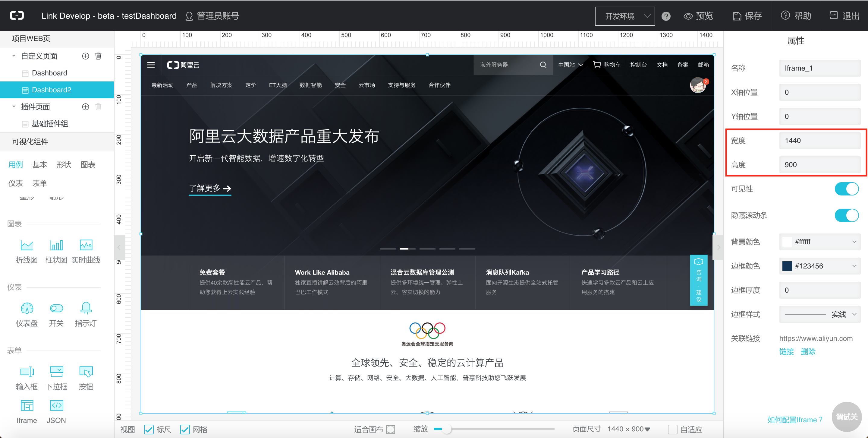
Task: Click the 退出 exit button
Action: pos(844,16)
